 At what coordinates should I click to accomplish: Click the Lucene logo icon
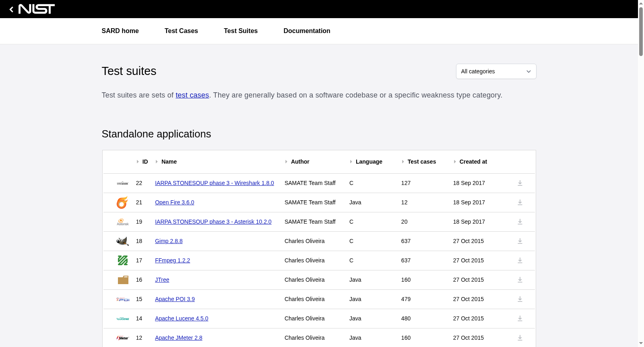(x=123, y=318)
